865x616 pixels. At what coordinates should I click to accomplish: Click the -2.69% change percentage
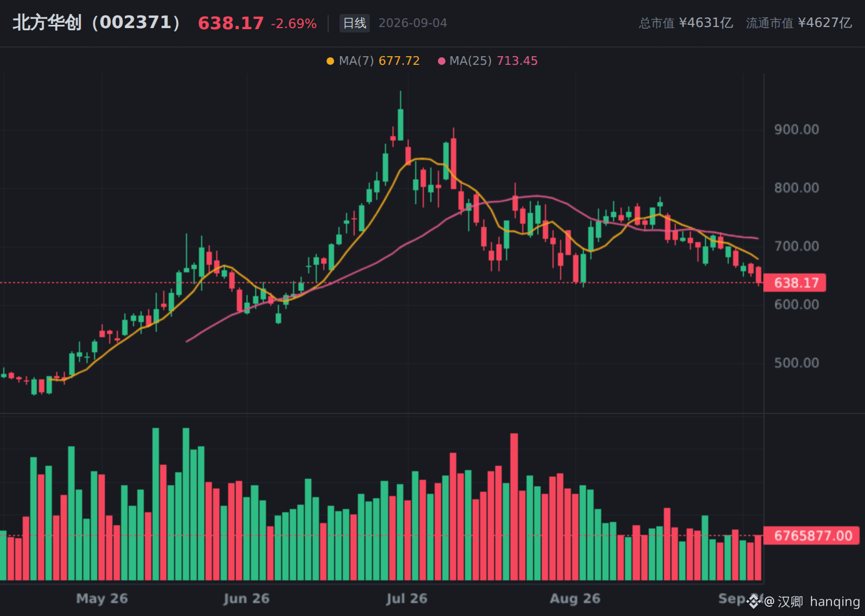[x=294, y=24]
